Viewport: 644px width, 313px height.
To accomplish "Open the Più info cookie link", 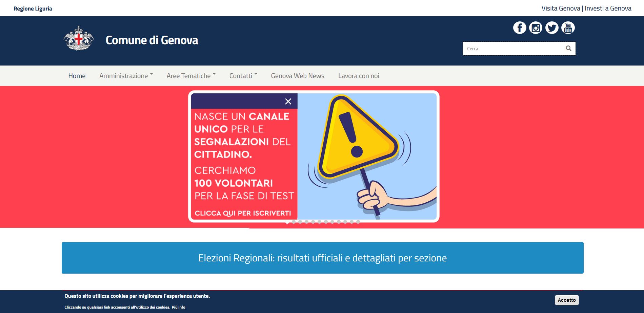I will (x=178, y=307).
